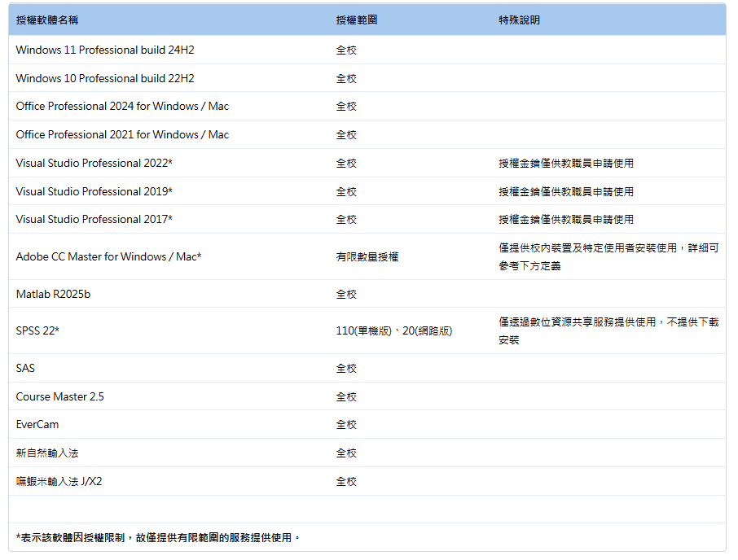Click 全校 in the Windows 10 row
The width and height of the screenshot is (738, 560).
[x=346, y=78]
